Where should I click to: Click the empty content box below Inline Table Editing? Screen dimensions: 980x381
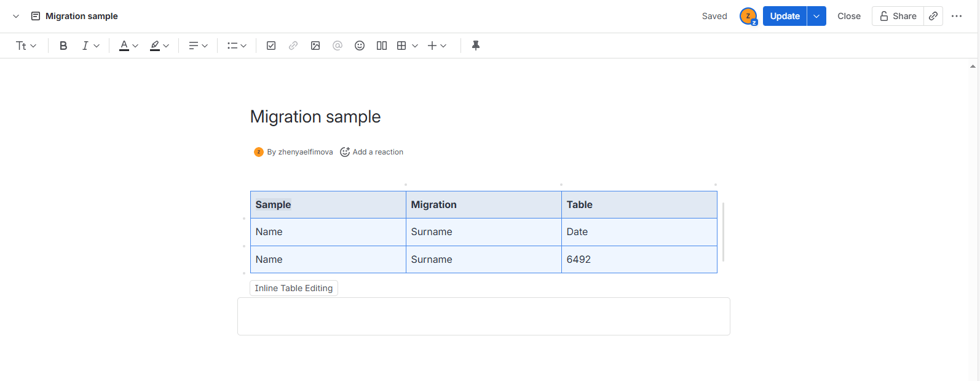(483, 316)
